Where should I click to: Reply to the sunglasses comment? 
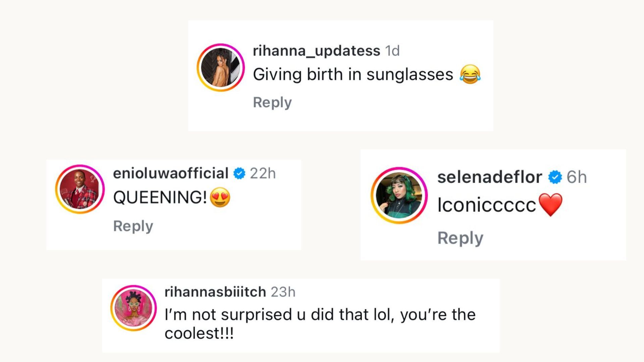[x=272, y=102]
